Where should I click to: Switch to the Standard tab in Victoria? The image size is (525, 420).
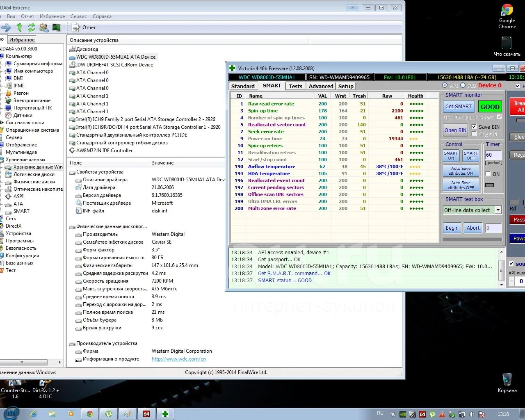243,86
